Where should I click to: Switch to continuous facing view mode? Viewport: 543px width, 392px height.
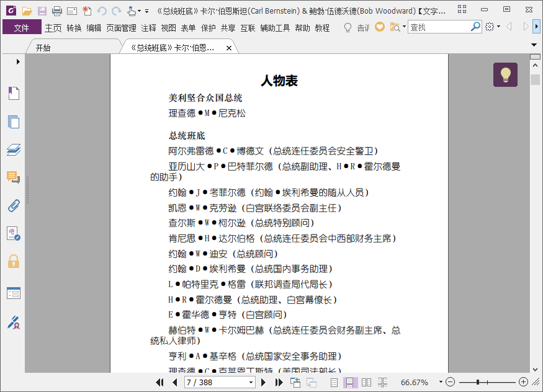[x=382, y=383]
